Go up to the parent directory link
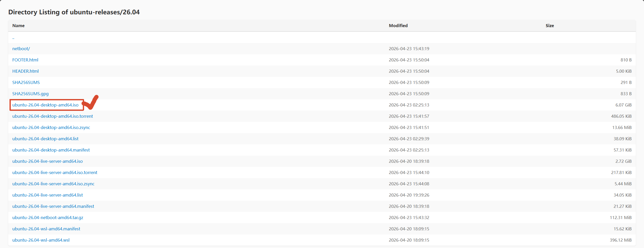This screenshot has width=644, height=248. [13, 38]
